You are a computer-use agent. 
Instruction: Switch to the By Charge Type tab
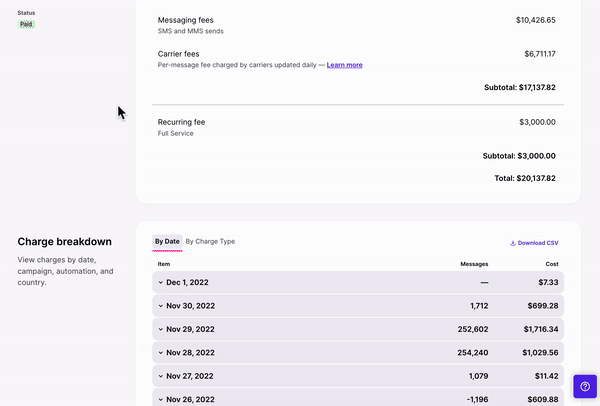point(210,241)
